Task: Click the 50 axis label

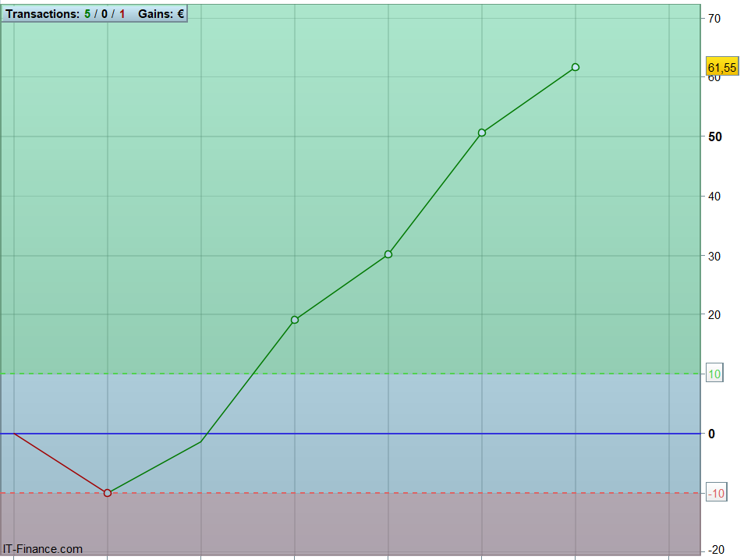Action: (x=714, y=136)
